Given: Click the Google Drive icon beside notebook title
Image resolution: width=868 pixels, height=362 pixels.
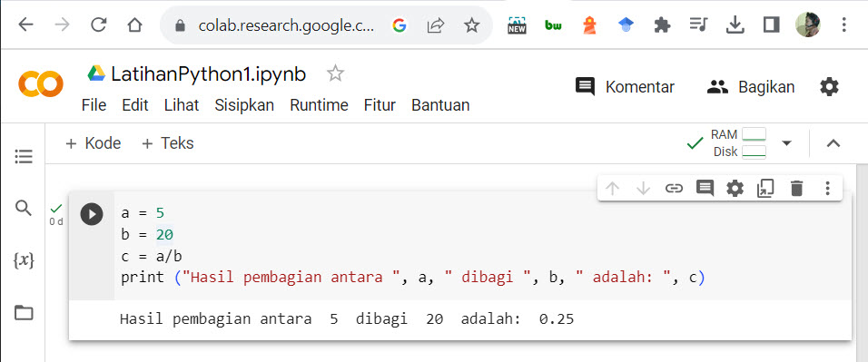Looking at the screenshot, I should pos(96,73).
